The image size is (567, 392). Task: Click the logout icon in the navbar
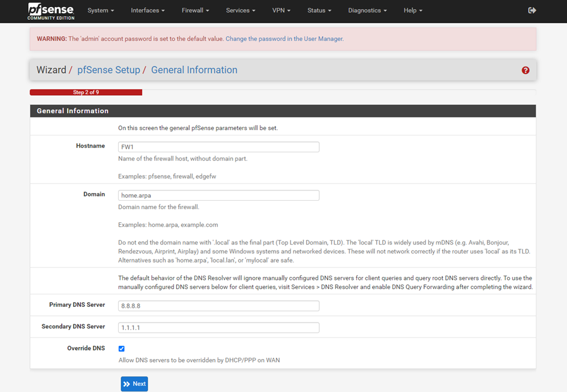(532, 10)
